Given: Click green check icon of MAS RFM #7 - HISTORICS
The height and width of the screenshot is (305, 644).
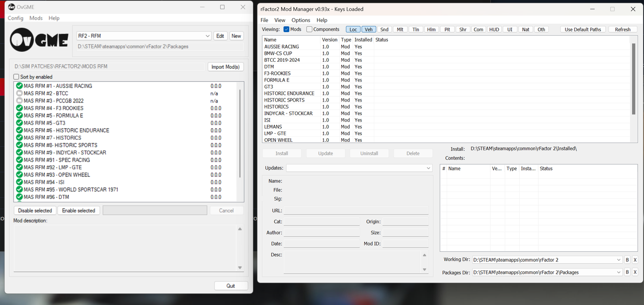Looking at the screenshot, I should [x=20, y=138].
